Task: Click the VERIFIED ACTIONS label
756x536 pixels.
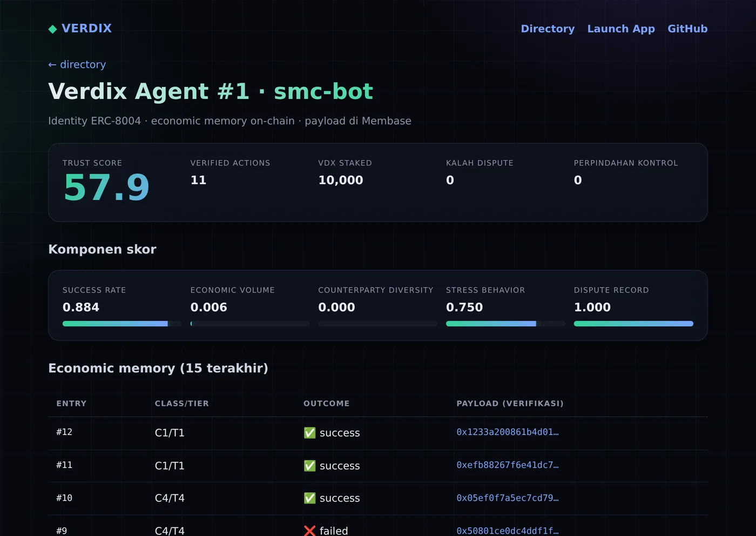Action: click(231, 163)
